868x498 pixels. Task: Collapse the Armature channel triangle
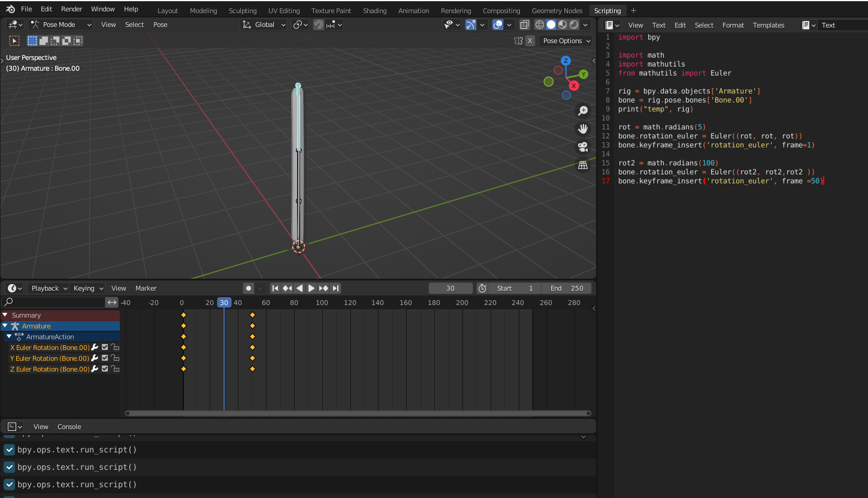[x=5, y=326]
